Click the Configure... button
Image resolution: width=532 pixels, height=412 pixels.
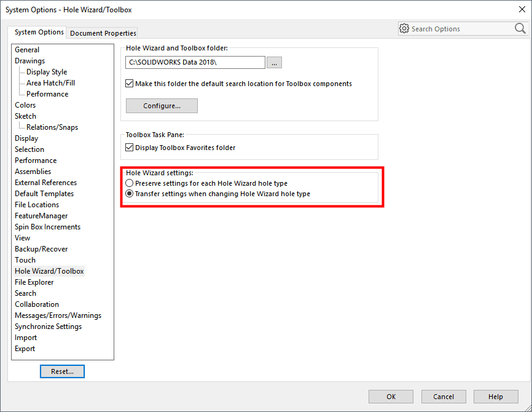coord(162,106)
